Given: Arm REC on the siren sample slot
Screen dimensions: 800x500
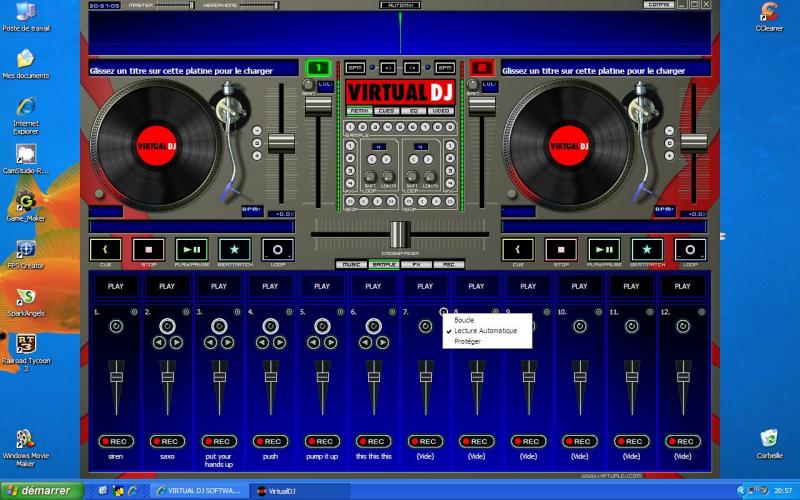Looking at the screenshot, I should coord(115,441).
